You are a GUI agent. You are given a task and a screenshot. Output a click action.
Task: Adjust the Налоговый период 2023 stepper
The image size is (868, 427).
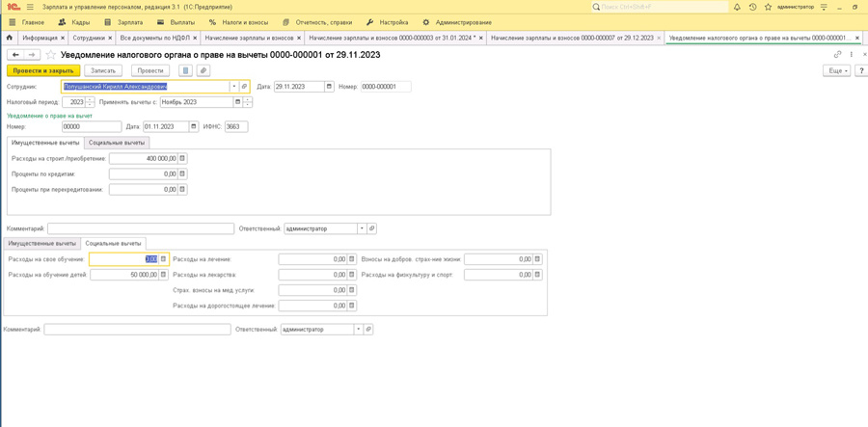click(91, 102)
